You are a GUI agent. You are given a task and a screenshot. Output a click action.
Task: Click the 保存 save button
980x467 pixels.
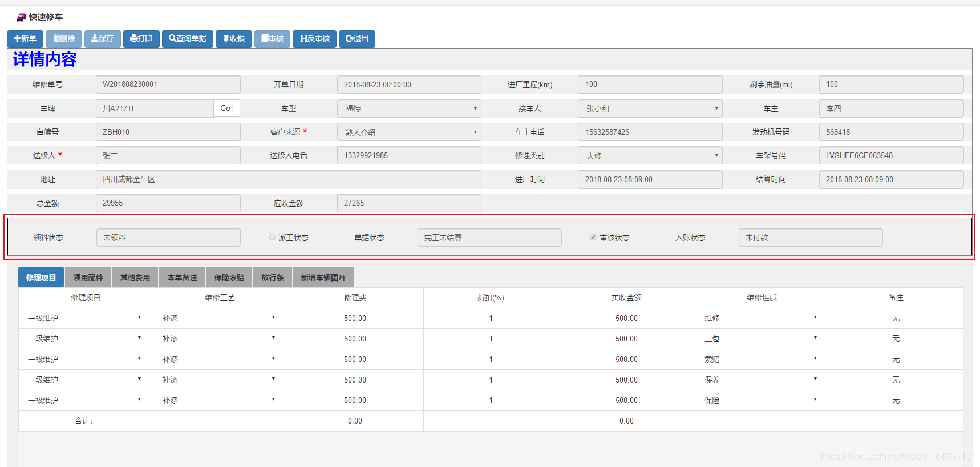pos(103,39)
